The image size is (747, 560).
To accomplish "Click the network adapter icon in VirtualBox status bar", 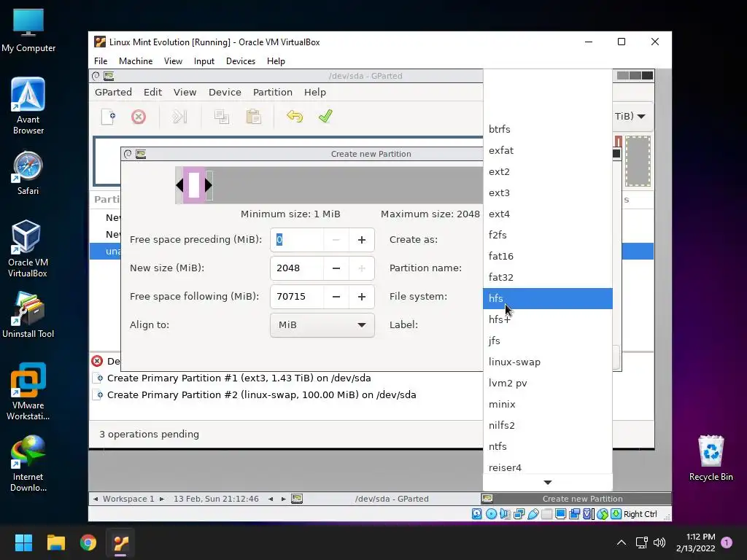I will pos(519,514).
